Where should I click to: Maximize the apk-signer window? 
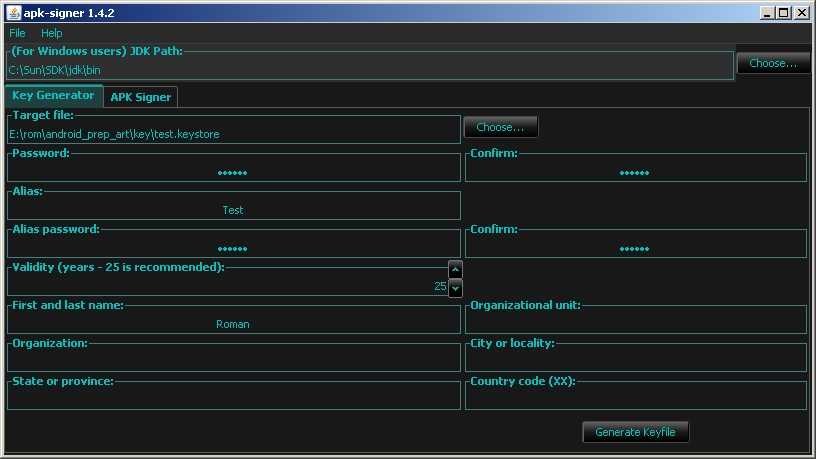(x=783, y=12)
